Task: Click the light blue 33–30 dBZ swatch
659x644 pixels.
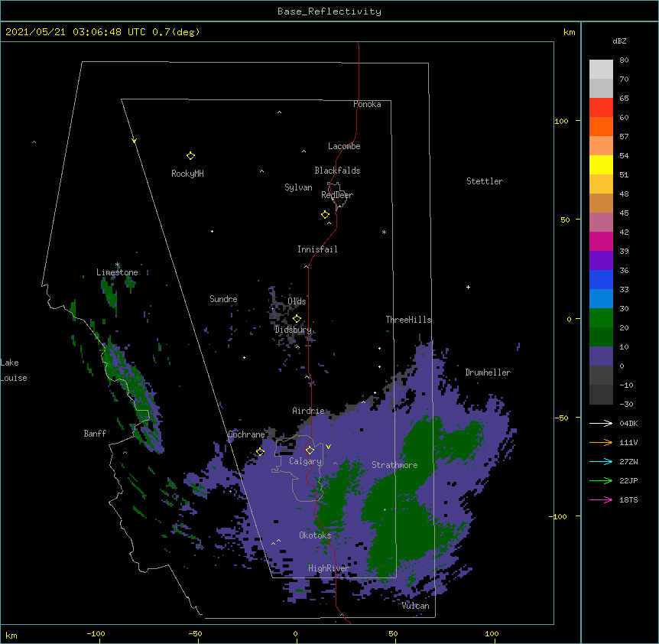Action: click(x=601, y=299)
